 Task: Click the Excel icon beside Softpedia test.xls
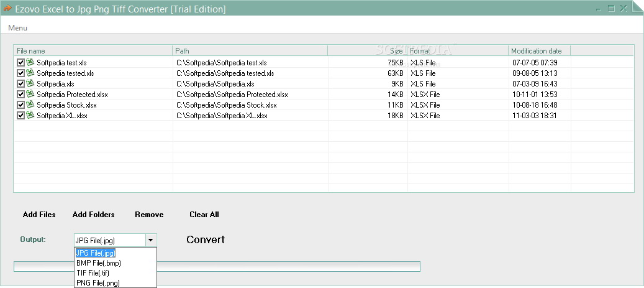pos(30,62)
